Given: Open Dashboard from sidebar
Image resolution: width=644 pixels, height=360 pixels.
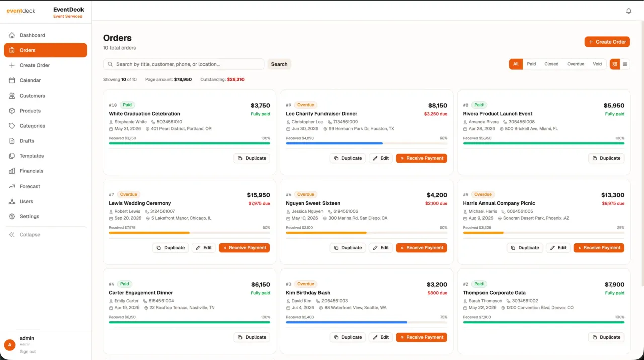Looking at the screenshot, I should [x=45, y=35].
